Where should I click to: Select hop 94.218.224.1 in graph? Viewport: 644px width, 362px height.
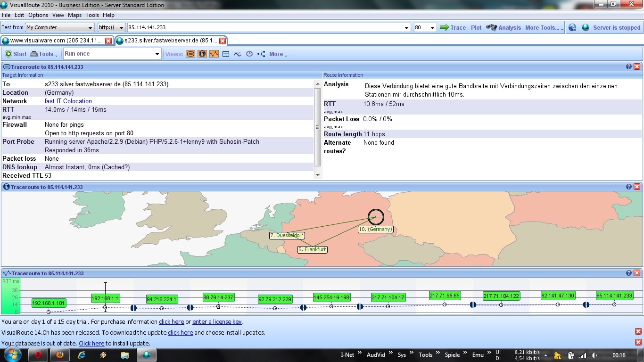pyautogui.click(x=162, y=299)
